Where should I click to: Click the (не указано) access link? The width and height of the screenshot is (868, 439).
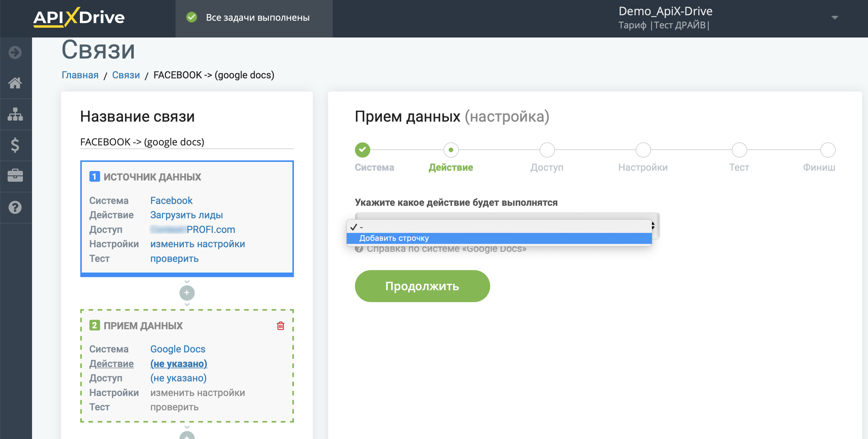click(x=178, y=378)
